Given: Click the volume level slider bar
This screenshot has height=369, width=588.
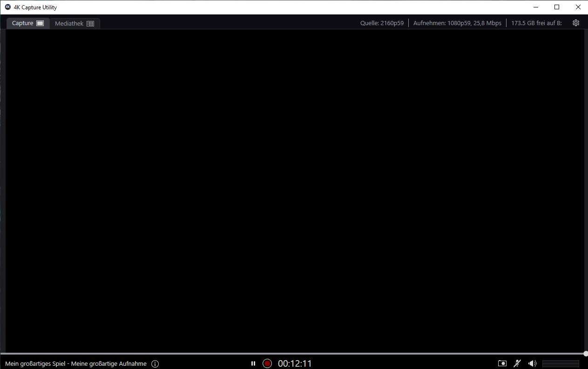Looking at the screenshot, I should (561, 363).
